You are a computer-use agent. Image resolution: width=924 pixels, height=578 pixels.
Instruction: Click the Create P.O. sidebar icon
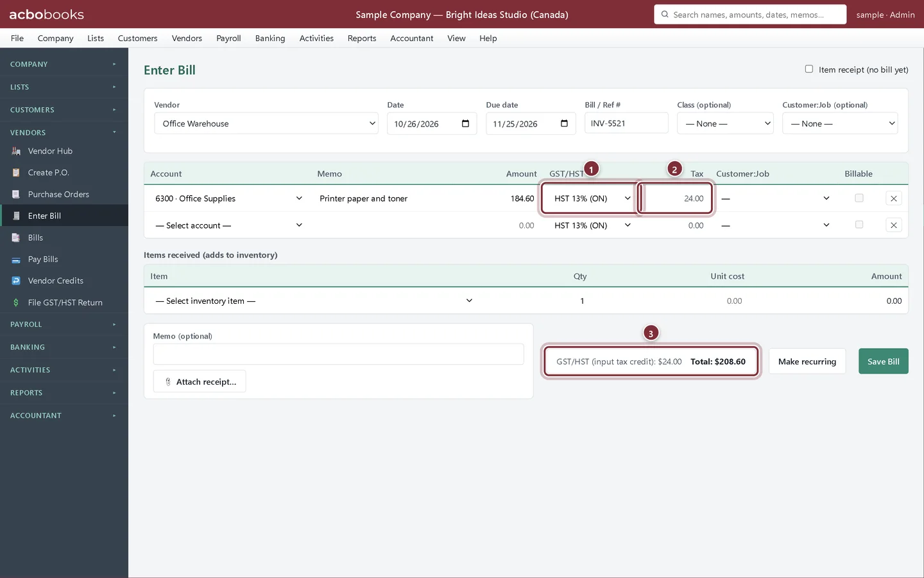click(x=16, y=173)
